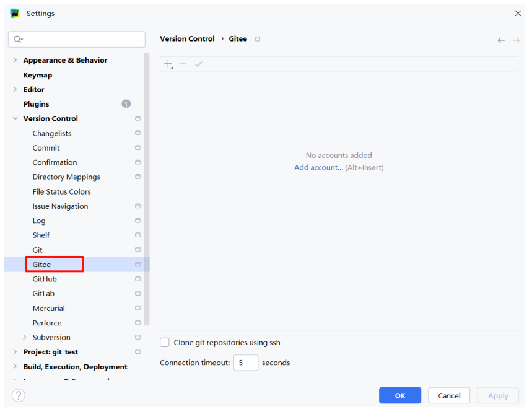Click the project icon on Log row
Screen dimensions: 532x409
tap(137, 221)
